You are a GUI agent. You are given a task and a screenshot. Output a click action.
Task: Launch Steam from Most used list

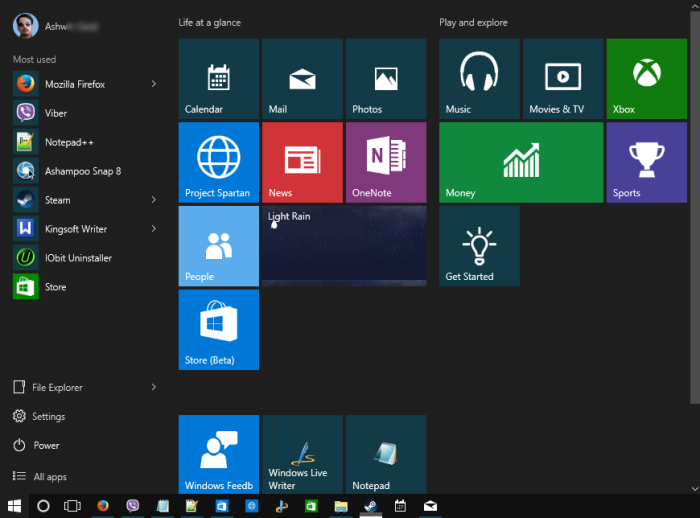pos(85,200)
